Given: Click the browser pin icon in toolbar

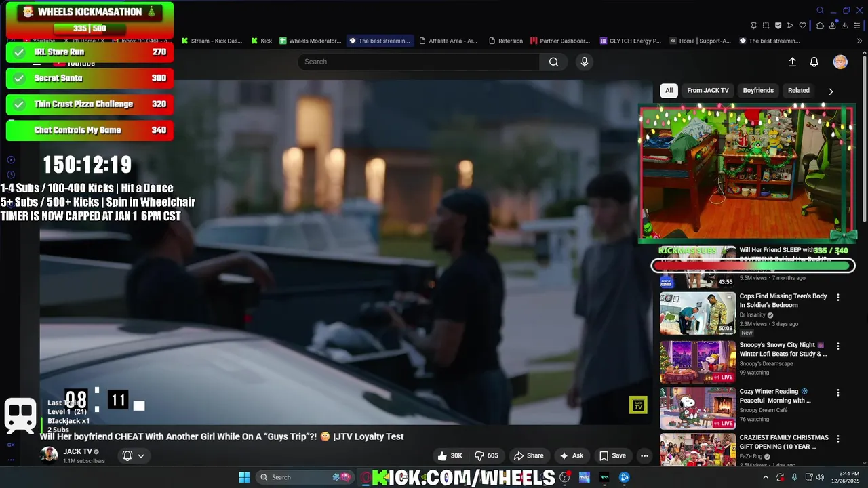Looking at the screenshot, I should point(753,26).
